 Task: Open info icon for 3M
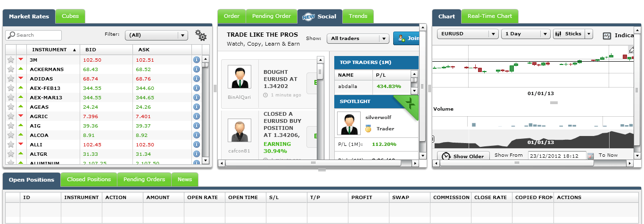coord(197,60)
